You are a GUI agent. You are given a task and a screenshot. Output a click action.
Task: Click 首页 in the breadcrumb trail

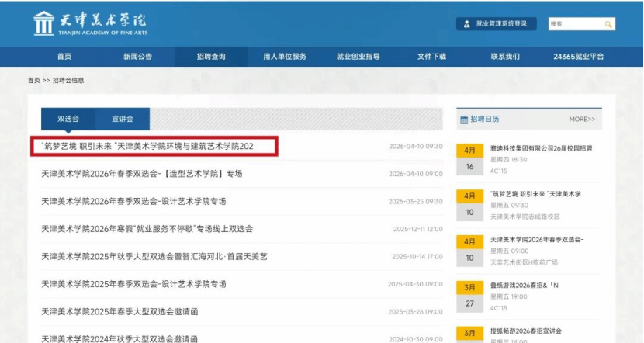pyautogui.click(x=33, y=80)
